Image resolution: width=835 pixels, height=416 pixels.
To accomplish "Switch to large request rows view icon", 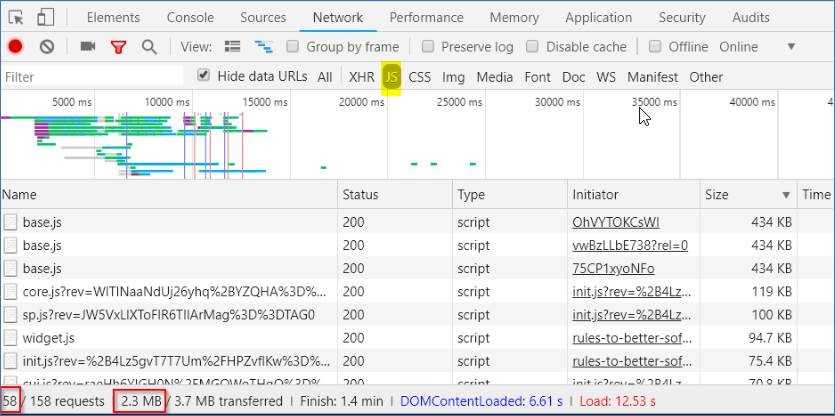I will click(x=233, y=47).
